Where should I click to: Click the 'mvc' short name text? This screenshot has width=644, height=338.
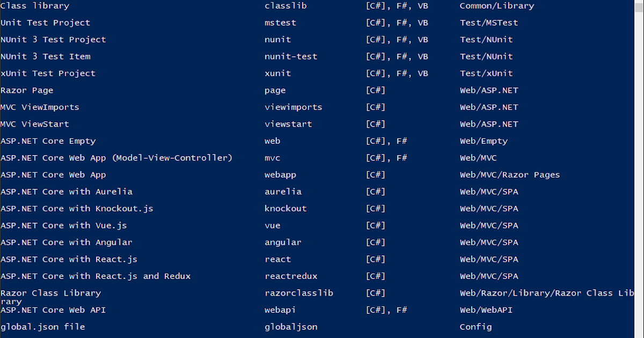(x=273, y=158)
